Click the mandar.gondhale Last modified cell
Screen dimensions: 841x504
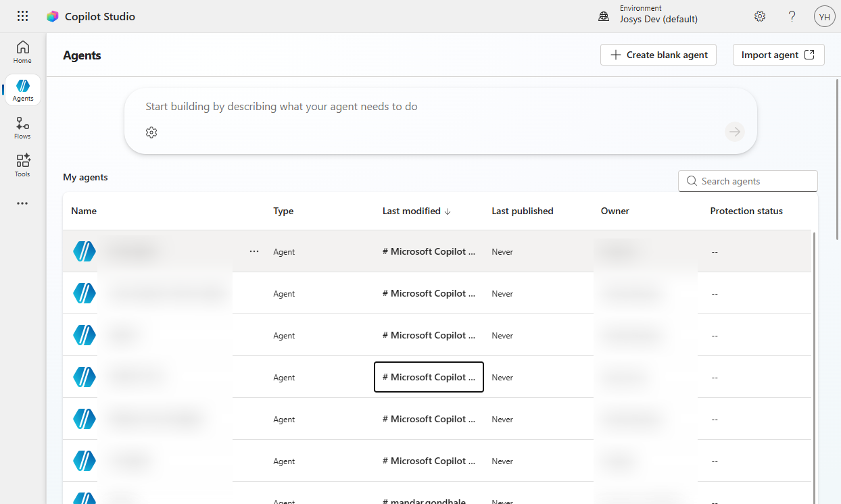425,501
